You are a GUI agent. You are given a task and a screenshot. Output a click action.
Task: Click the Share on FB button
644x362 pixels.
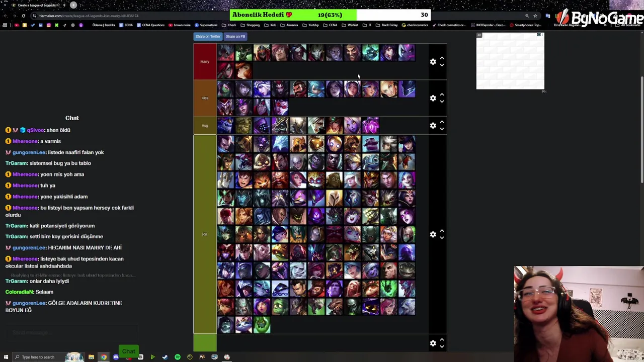click(x=235, y=36)
